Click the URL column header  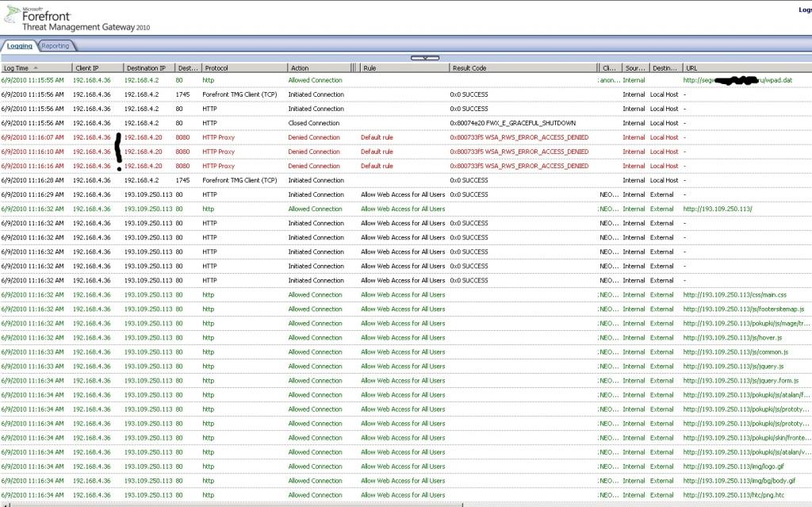pos(747,68)
